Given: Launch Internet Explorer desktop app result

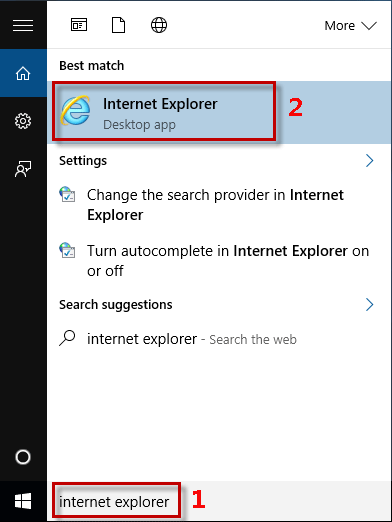Looking at the screenshot, I should 219,112.
